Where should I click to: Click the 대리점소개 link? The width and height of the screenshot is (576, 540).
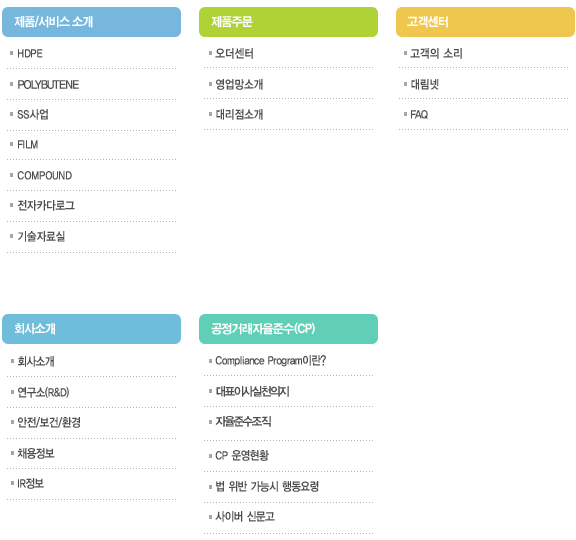tap(239, 115)
